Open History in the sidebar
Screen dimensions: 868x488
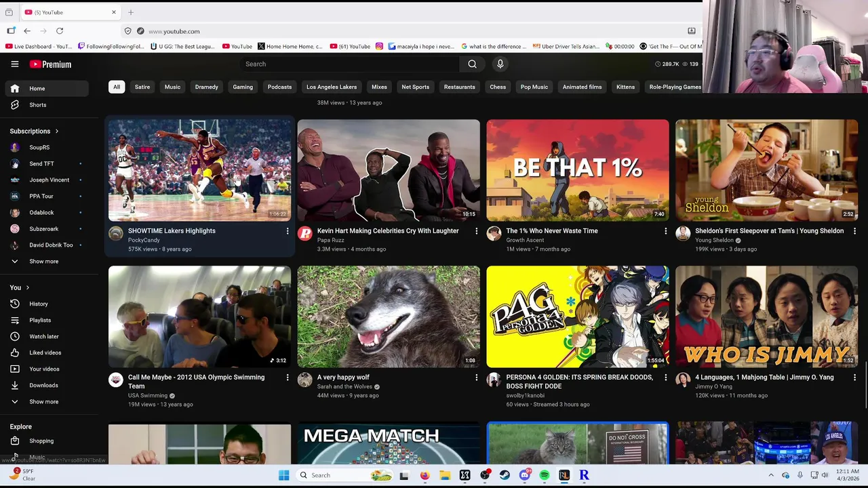pyautogui.click(x=47, y=304)
